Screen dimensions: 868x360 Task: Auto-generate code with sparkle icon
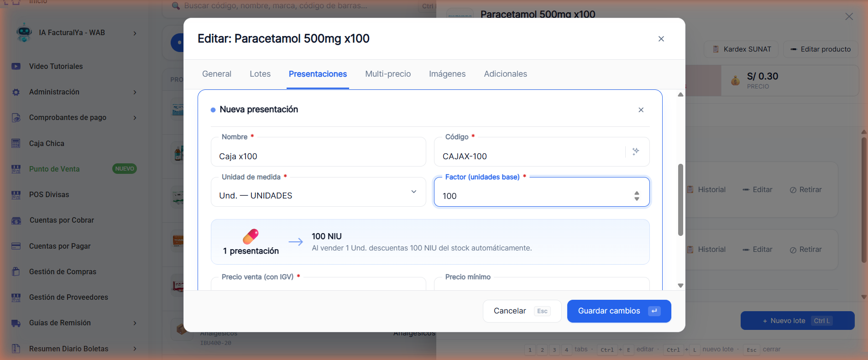tap(636, 151)
